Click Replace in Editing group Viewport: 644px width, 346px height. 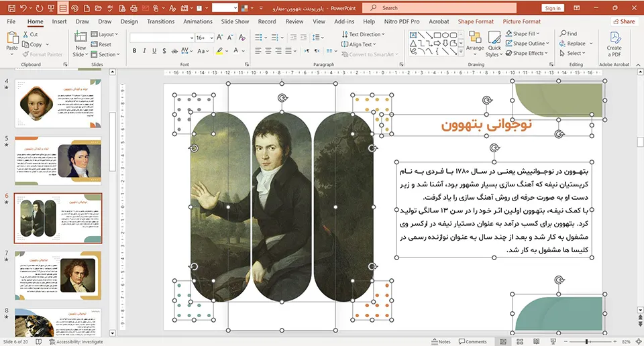point(572,43)
